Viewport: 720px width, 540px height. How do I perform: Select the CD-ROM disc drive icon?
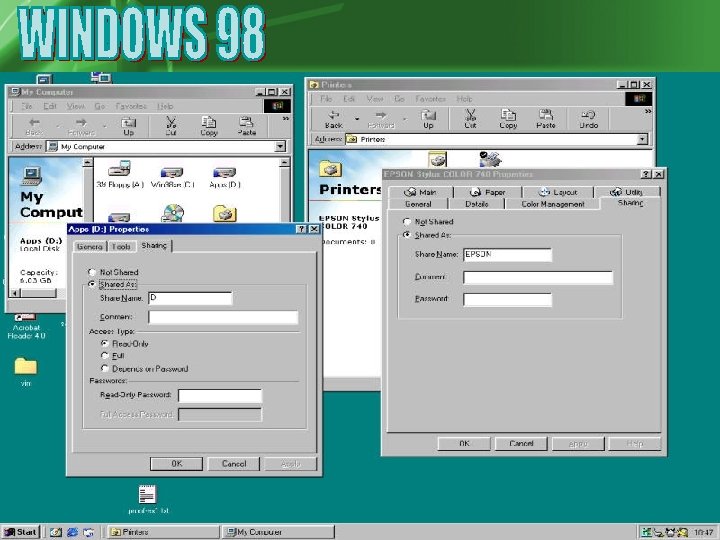coord(173,213)
